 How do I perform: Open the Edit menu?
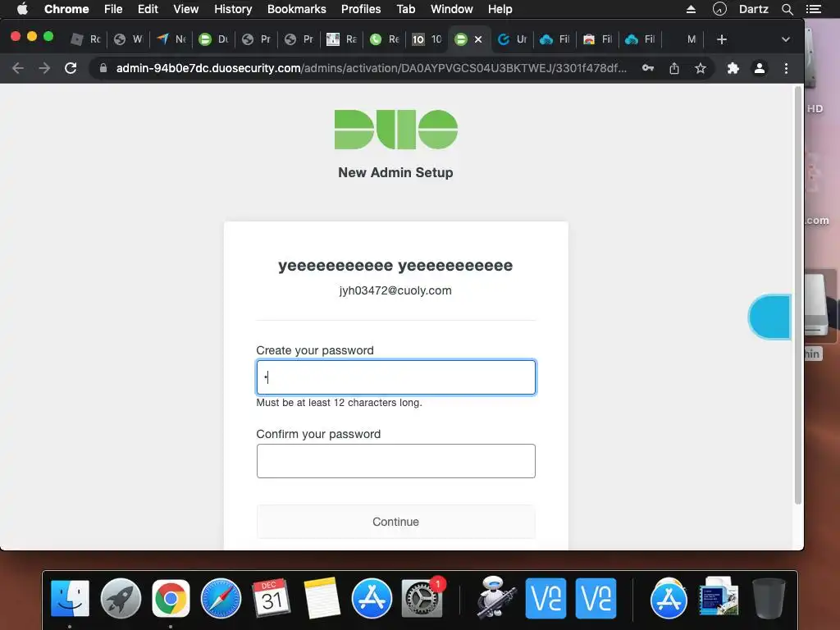pos(148,9)
